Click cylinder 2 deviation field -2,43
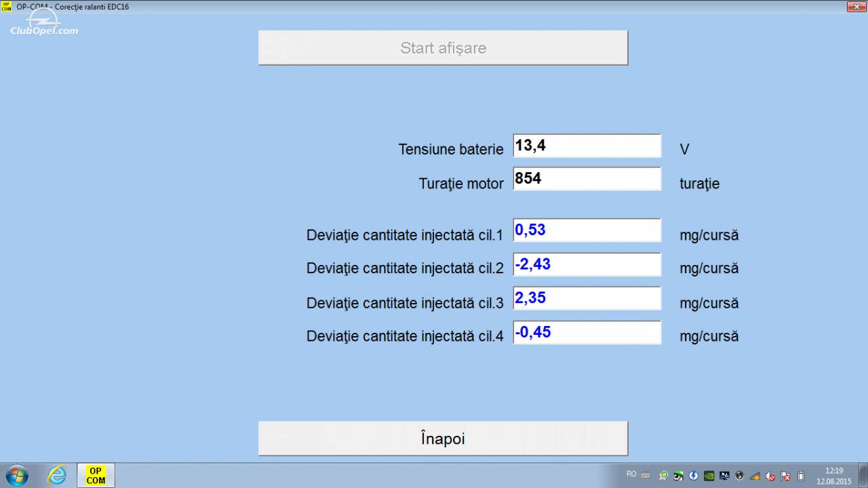Image resolution: width=868 pixels, height=488 pixels. (587, 264)
